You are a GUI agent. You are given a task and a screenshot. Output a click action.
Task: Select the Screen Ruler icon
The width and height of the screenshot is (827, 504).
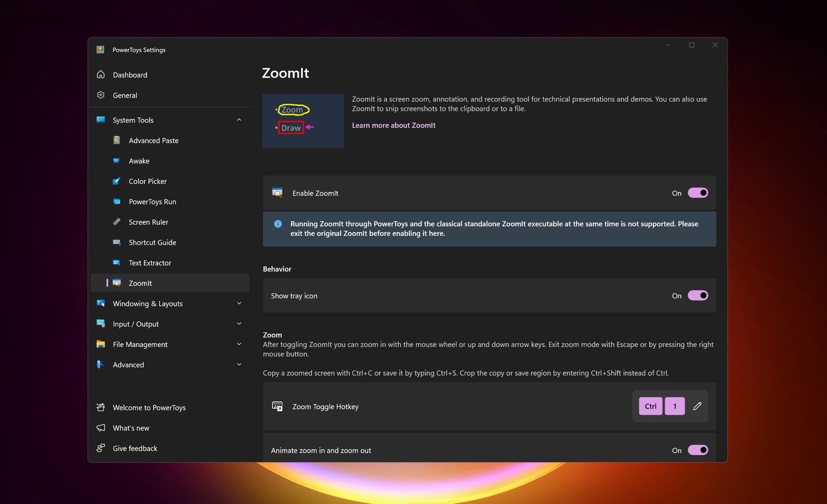pyautogui.click(x=117, y=222)
